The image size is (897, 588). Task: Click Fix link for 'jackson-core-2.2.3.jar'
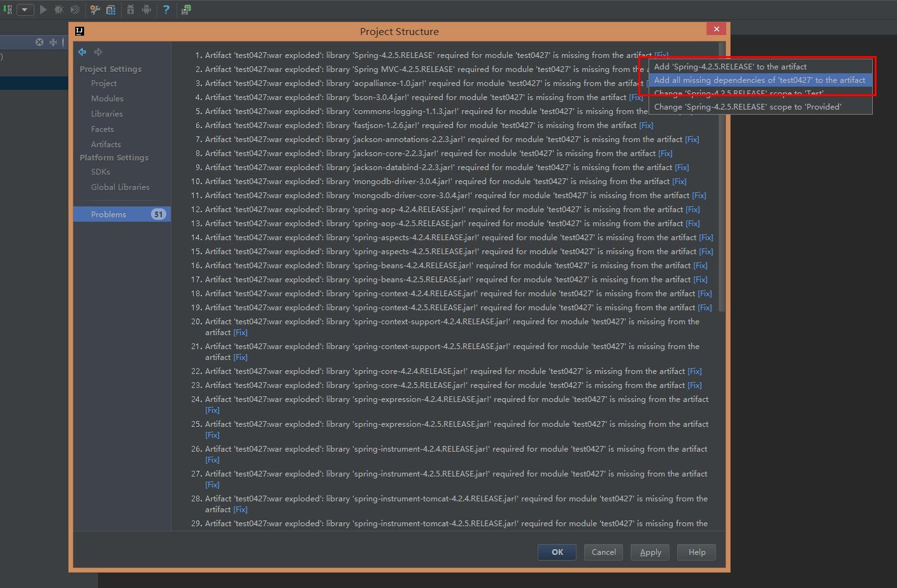[x=665, y=154]
